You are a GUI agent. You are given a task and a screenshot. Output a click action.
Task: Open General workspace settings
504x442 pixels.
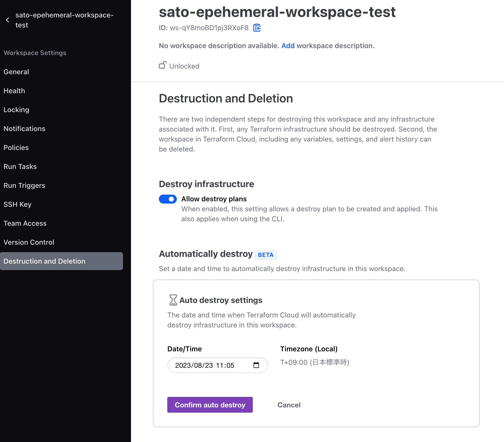[16, 72]
